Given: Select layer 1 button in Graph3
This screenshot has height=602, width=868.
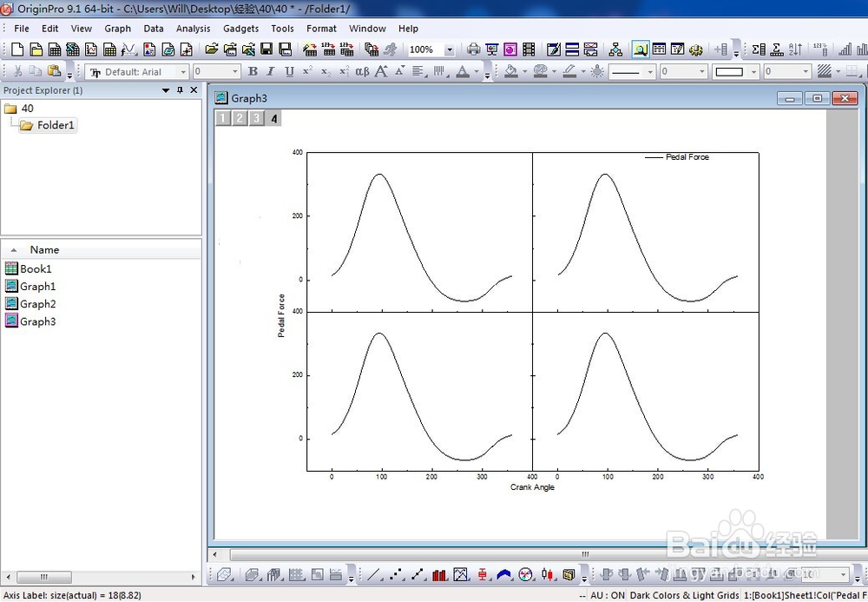Looking at the screenshot, I should pyautogui.click(x=223, y=118).
